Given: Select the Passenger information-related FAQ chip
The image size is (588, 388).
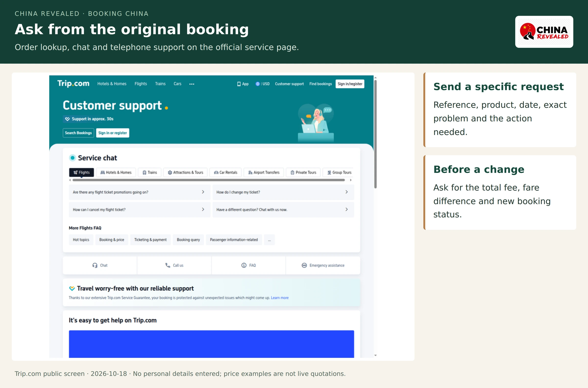Looking at the screenshot, I should click(233, 240).
